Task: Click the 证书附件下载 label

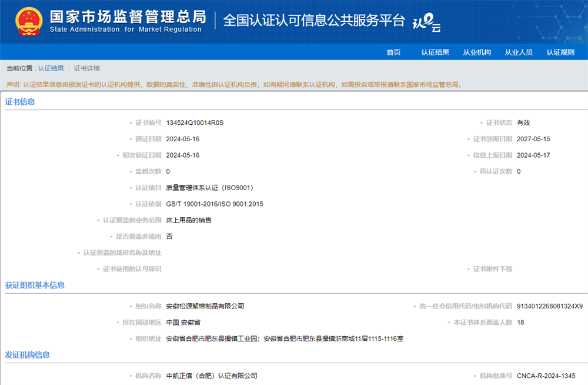Action: coord(492,269)
